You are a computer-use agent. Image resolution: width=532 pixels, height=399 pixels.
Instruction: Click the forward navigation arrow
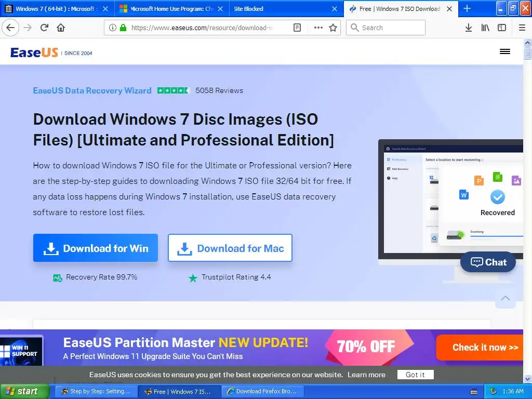coord(28,28)
